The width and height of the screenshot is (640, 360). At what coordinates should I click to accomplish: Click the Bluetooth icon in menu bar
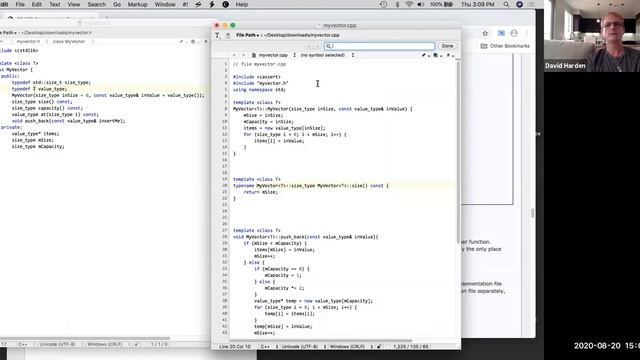point(397,4)
